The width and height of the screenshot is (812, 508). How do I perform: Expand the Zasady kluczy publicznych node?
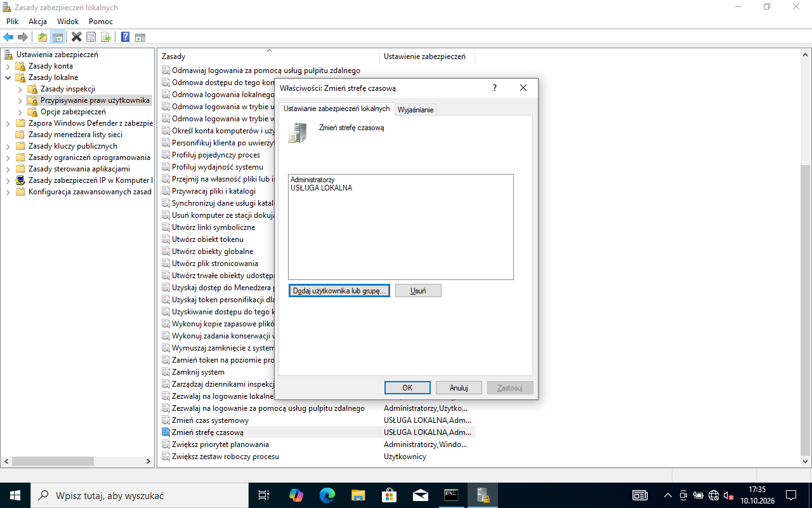click(8, 146)
